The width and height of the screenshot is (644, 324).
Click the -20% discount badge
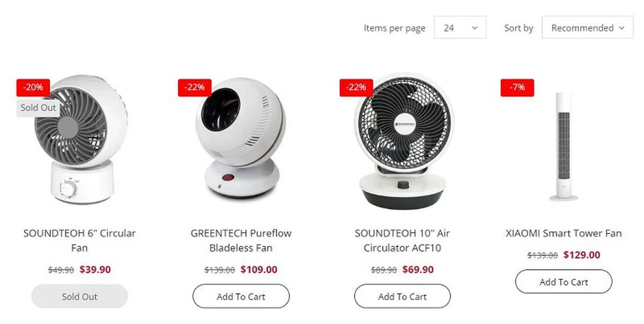click(33, 87)
